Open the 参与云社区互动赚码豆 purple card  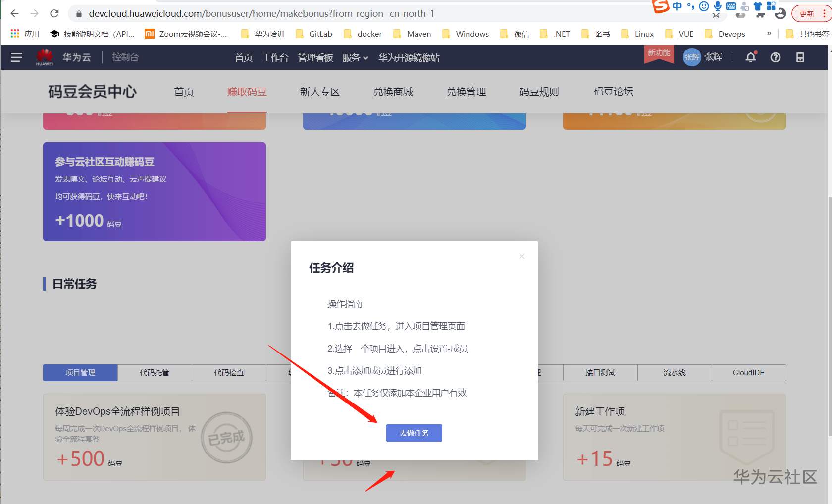[155, 192]
